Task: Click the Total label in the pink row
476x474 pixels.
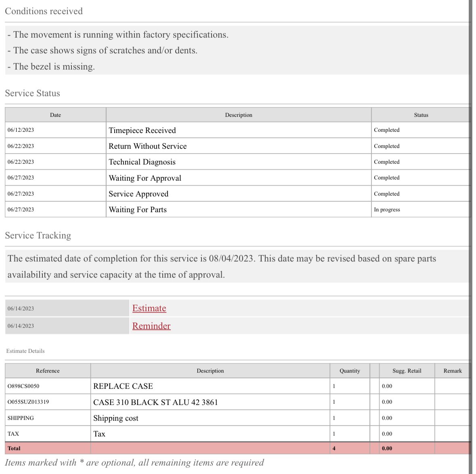Action: pos(14,449)
